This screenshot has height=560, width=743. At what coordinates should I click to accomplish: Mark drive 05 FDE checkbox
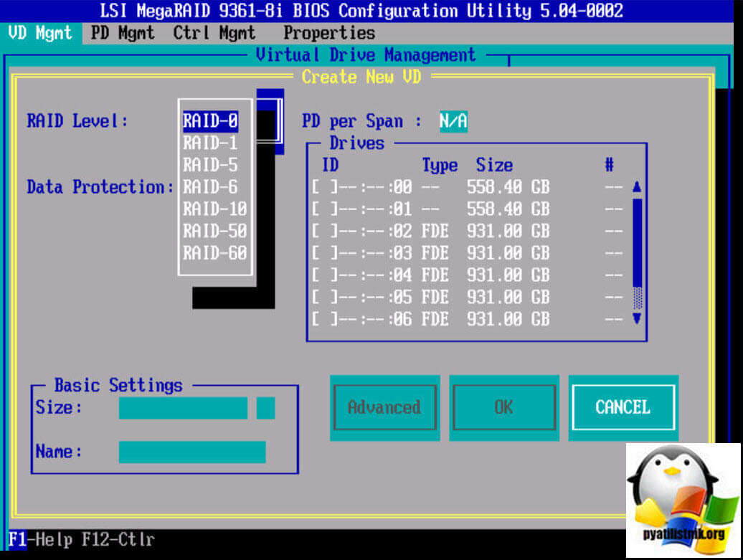(325, 297)
